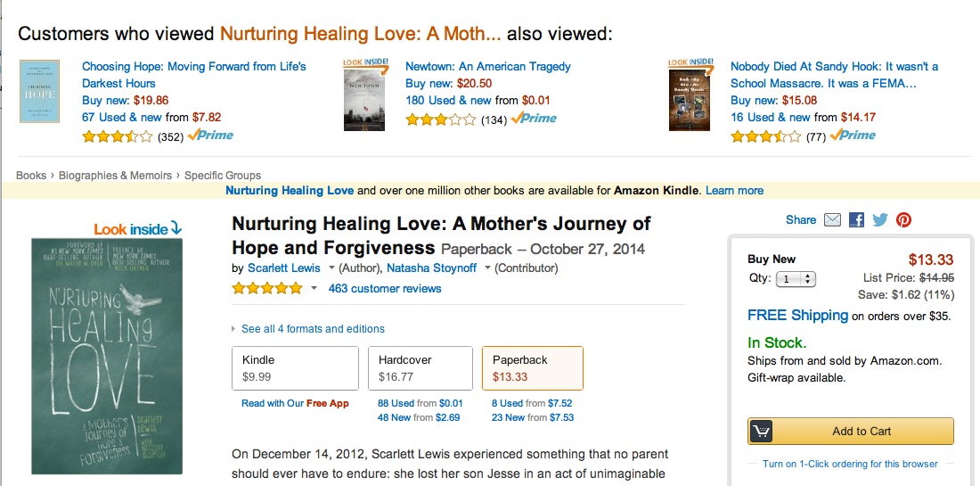Select the Hardcover format option
The width and height of the screenshot is (980, 486).
(x=420, y=367)
